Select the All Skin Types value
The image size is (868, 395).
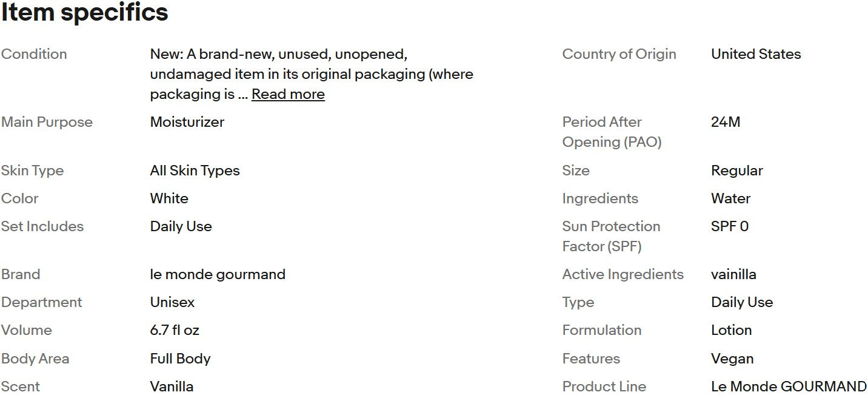[195, 170]
